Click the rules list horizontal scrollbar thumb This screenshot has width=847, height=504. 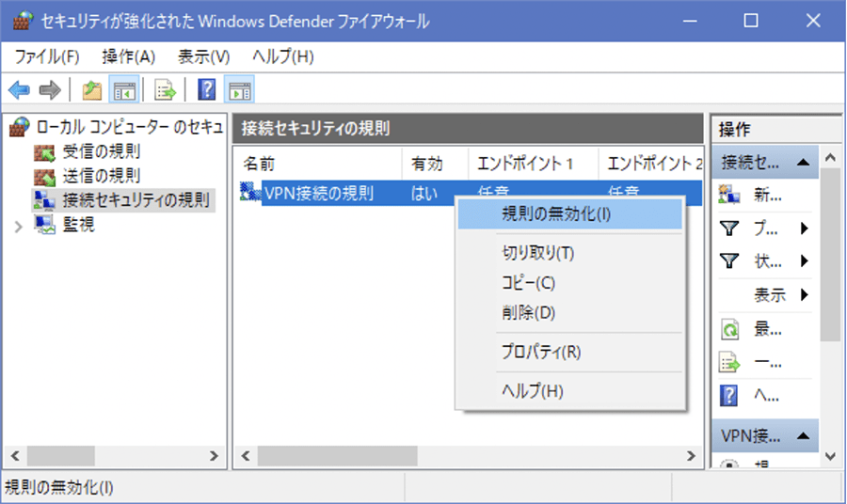tap(337, 456)
